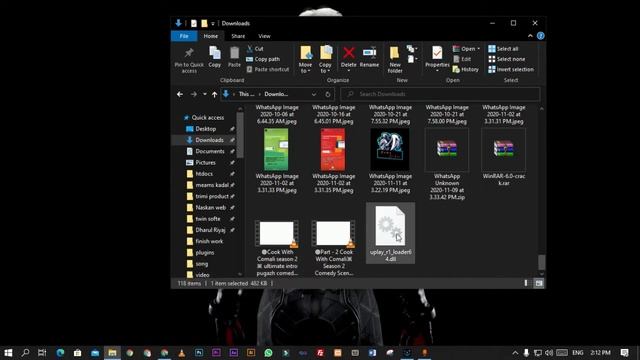Open the htdocs folder in sidebar
Image resolution: width=640 pixels, height=360 pixels.
(x=204, y=174)
